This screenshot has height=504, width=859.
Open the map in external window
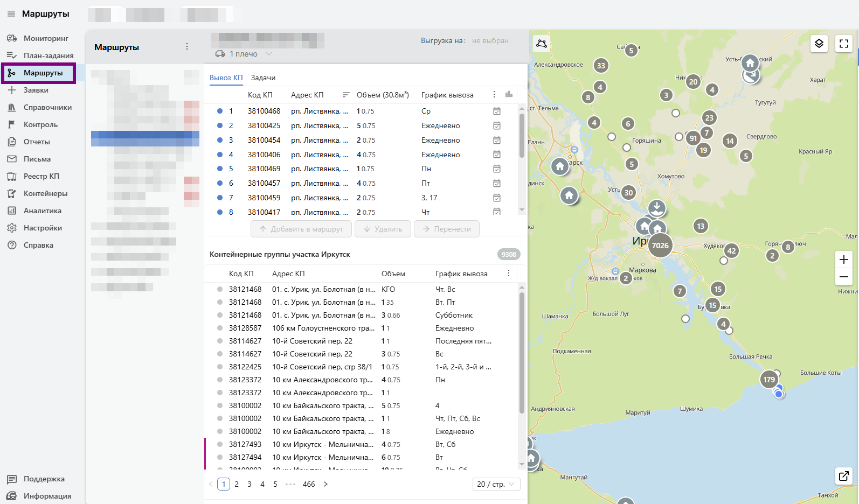pos(843,475)
